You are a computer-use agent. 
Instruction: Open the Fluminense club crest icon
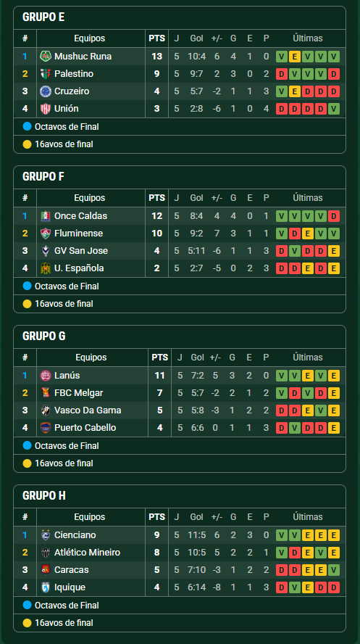45,234
